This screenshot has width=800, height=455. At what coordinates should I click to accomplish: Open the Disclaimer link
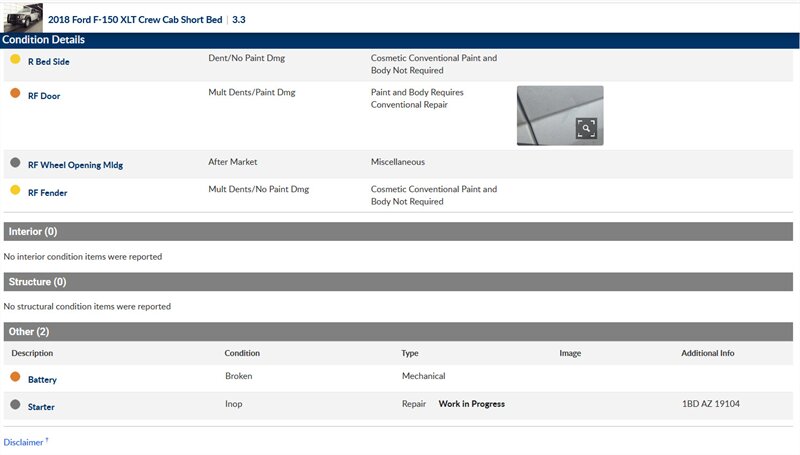24,442
